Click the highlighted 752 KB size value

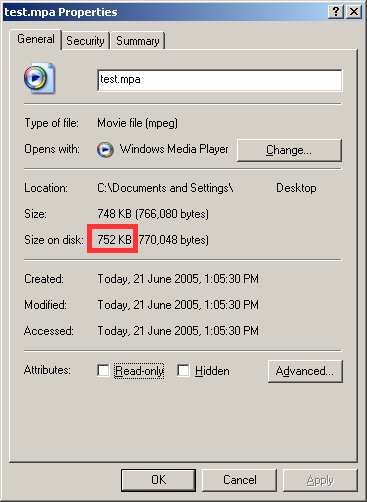(x=114, y=239)
